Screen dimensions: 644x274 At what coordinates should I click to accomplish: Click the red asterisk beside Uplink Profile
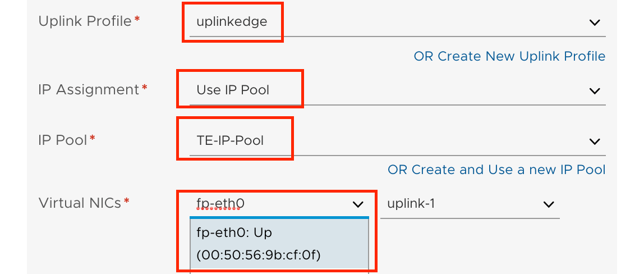[x=137, y=20]
